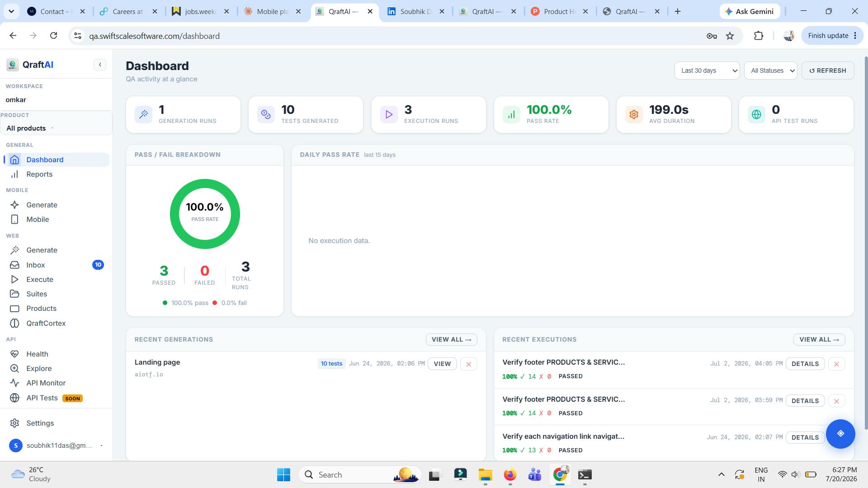Open QraftCortex in the sidebar
The height and width of the screenshot is (488, 868).
coord(57,323)
